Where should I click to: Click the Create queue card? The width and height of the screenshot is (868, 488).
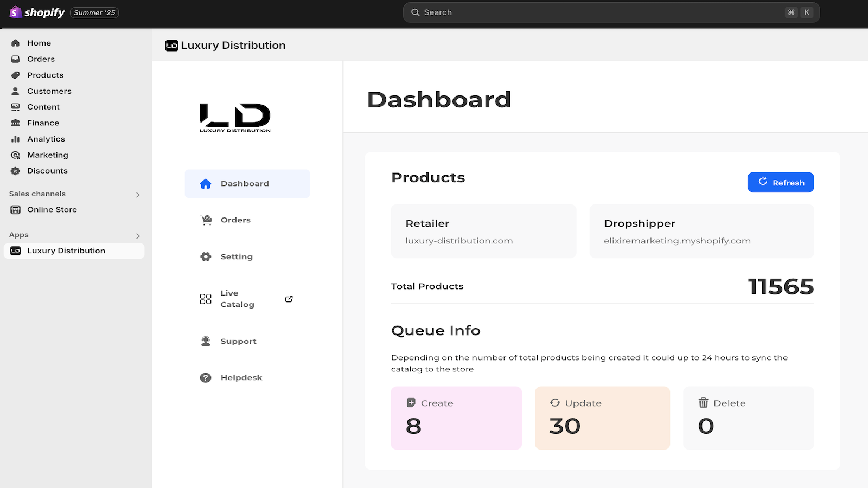[x=456, y=418]
